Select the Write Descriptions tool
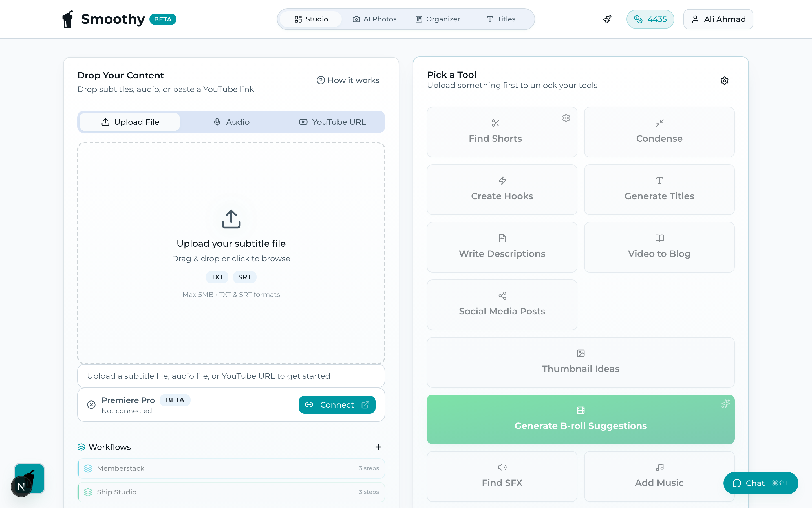 pos(502,247)
